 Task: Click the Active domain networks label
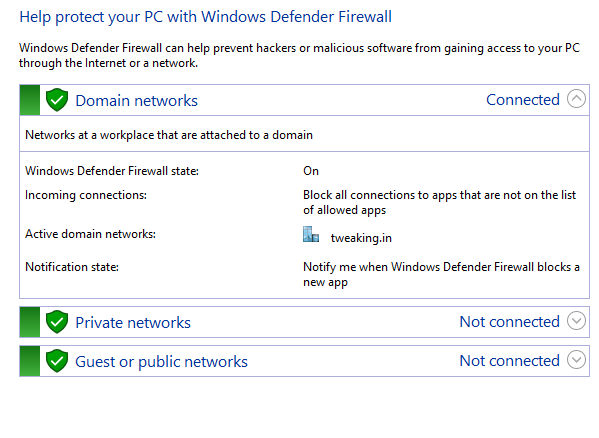[91, 234]
